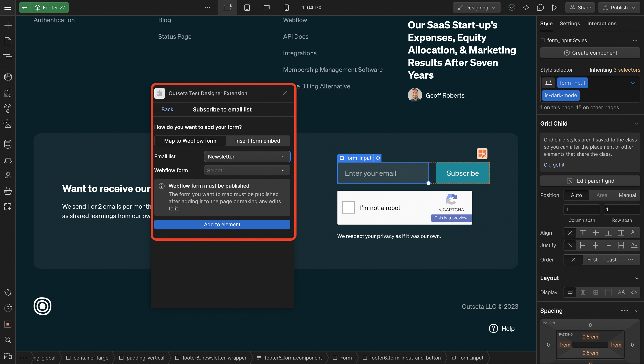Switch to the Interactions tab

click(x=602, y=24)
